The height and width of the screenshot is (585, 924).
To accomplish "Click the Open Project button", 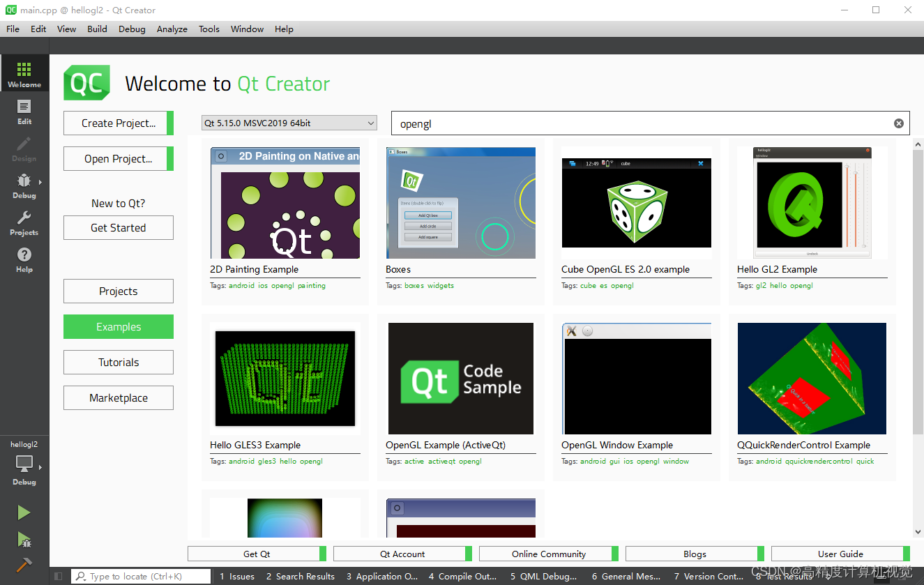I will (119, 158).
